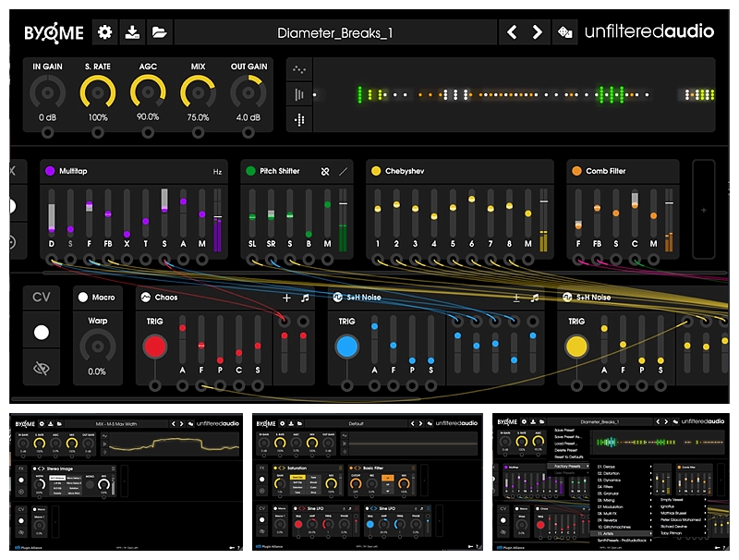Fire the red Chaos TRIG button
The image size is (739, 560).
point(155,346)
